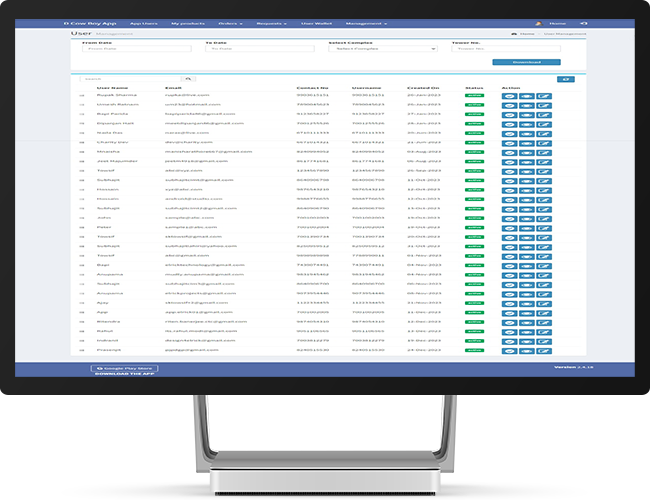Open the App Users menu item
This screenshot has width=650, height=500.
point(145,21)
